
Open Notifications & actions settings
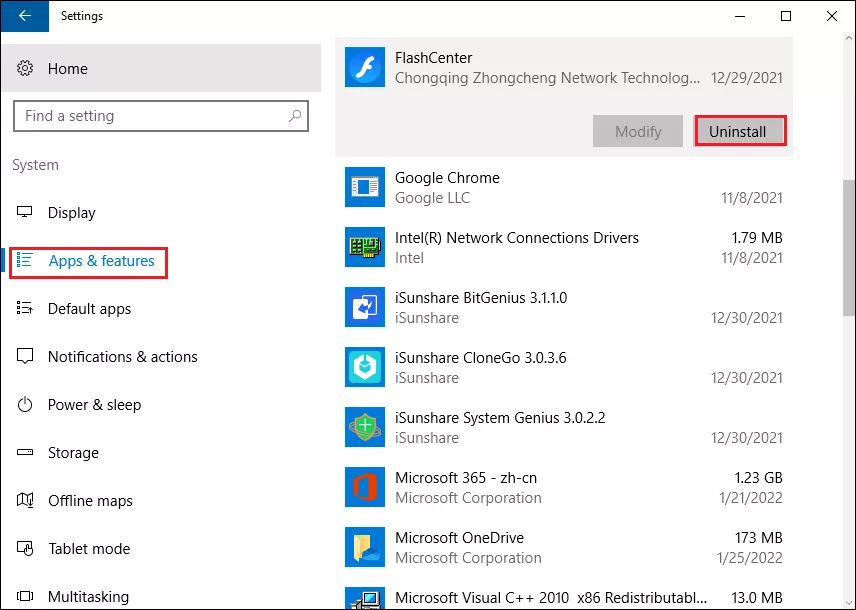pos(162,357)
